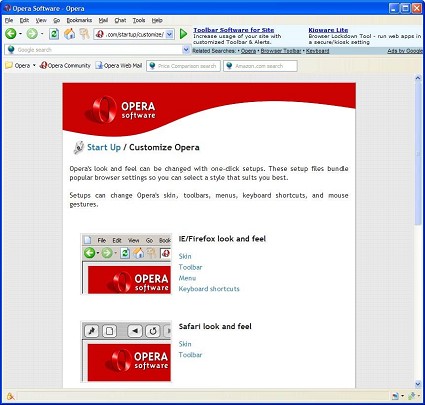Click the Forward arrow button
Image resolution: width=425 pixels, height=405 pixels.
click(32, 34)
